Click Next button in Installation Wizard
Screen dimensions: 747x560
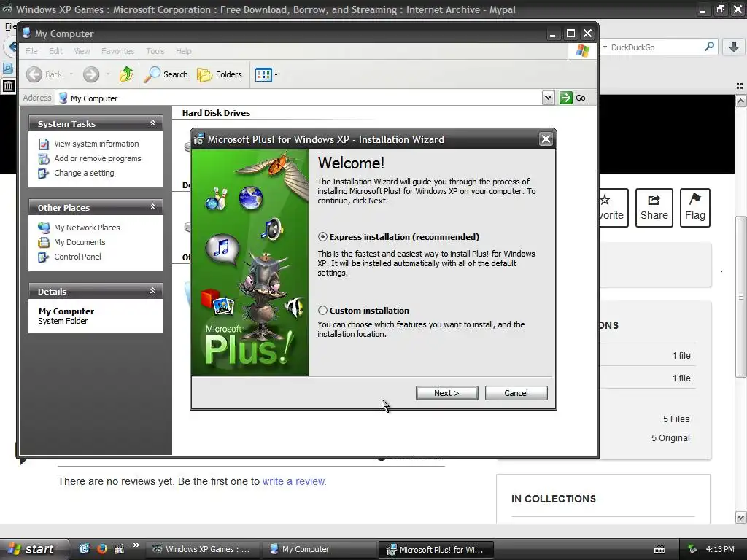point(446,393)
